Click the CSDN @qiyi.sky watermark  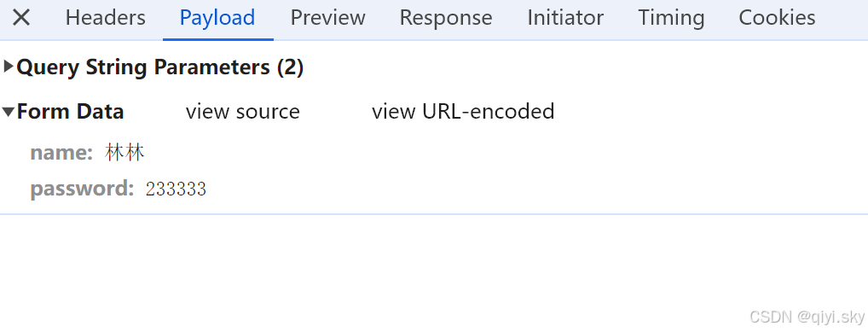click(807, 317)
